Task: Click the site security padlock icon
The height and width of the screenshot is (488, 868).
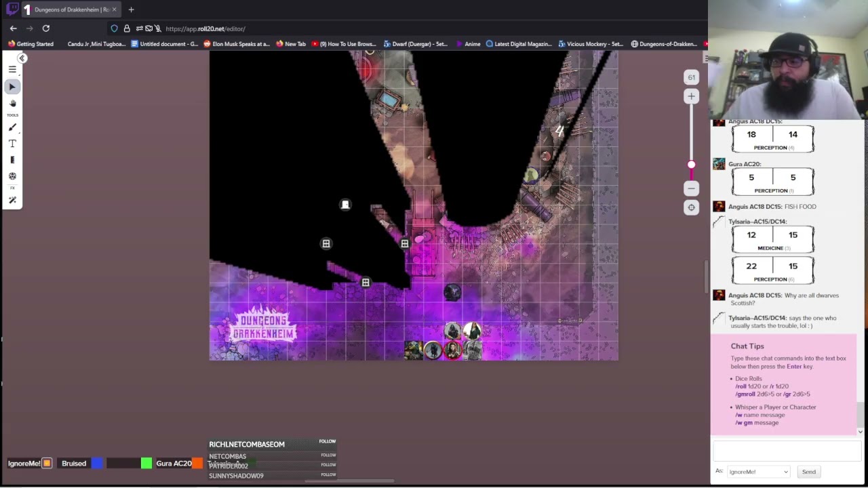Action: point(127,28)
